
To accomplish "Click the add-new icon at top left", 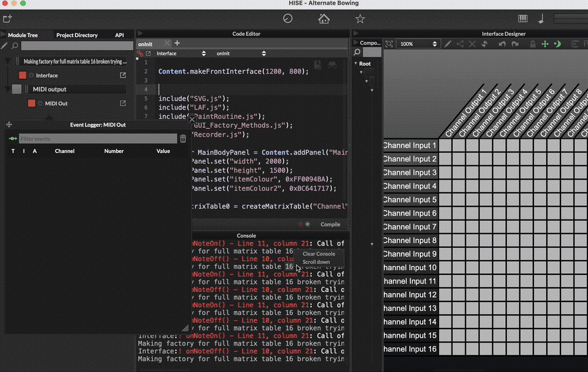I will 8,18.
